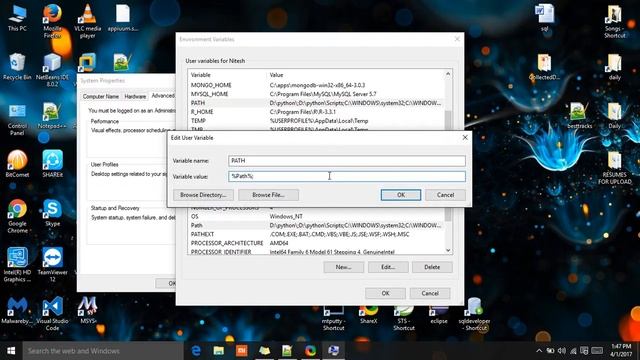
Task: Show hidden tray icons chevron
Action: click(x=539, y=351)
